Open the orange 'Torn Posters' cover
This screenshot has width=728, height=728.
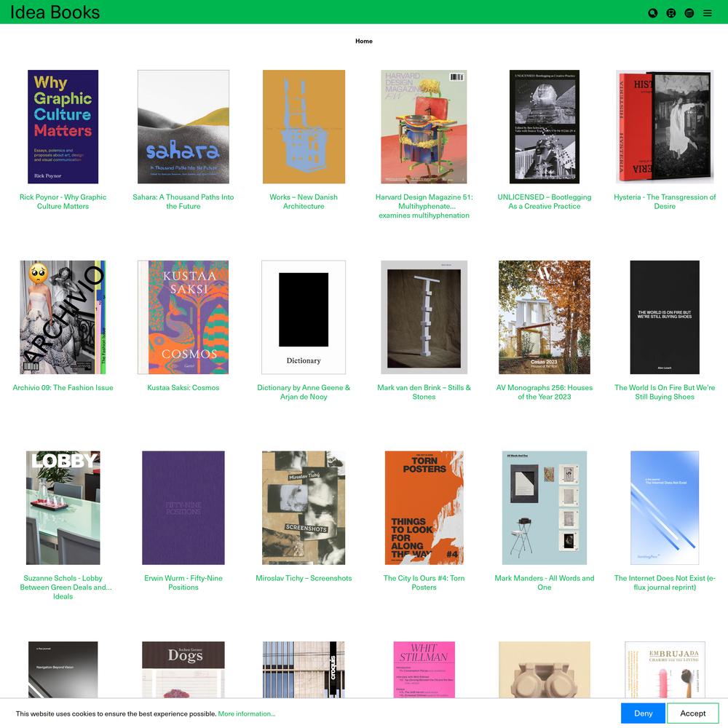click(424, 508)
